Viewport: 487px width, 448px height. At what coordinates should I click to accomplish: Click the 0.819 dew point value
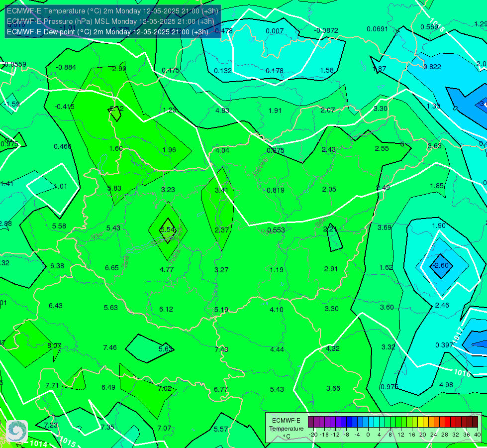(x=276, y=190)
